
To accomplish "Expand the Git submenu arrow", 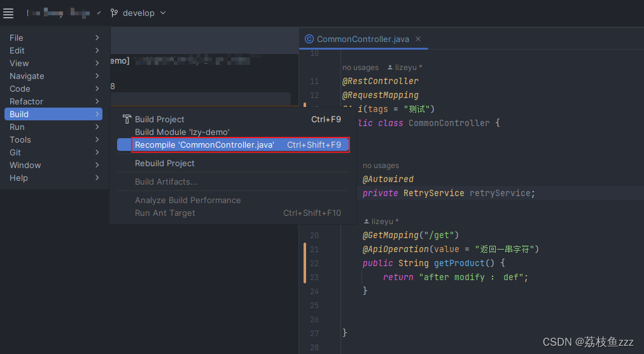I will click(x=97, y=153).
